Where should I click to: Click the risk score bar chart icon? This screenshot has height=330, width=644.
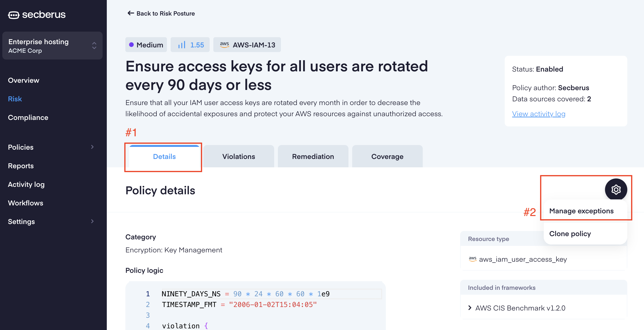pos(182,45)
